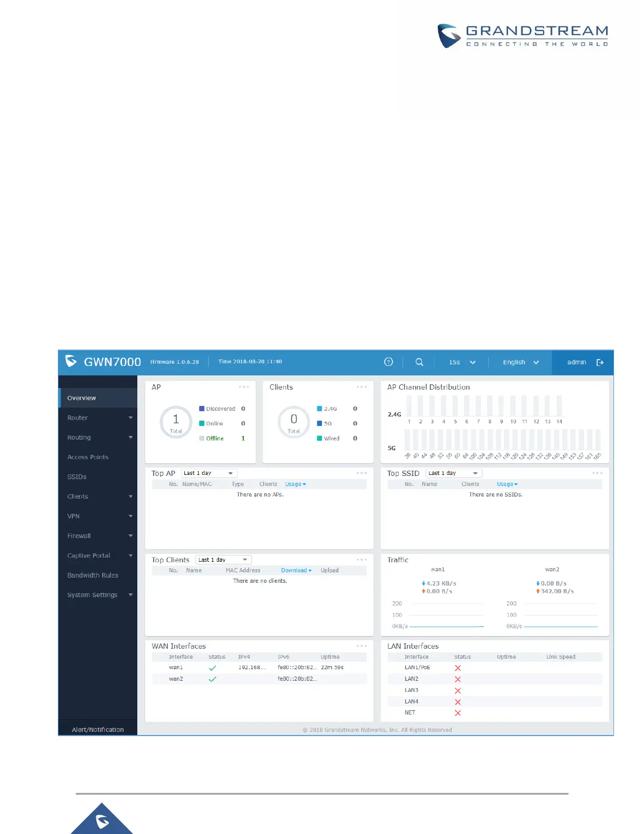Click the wan2 traffic graph
The image size is (644, 834).
pyautogui.click(x=552, y=615)
